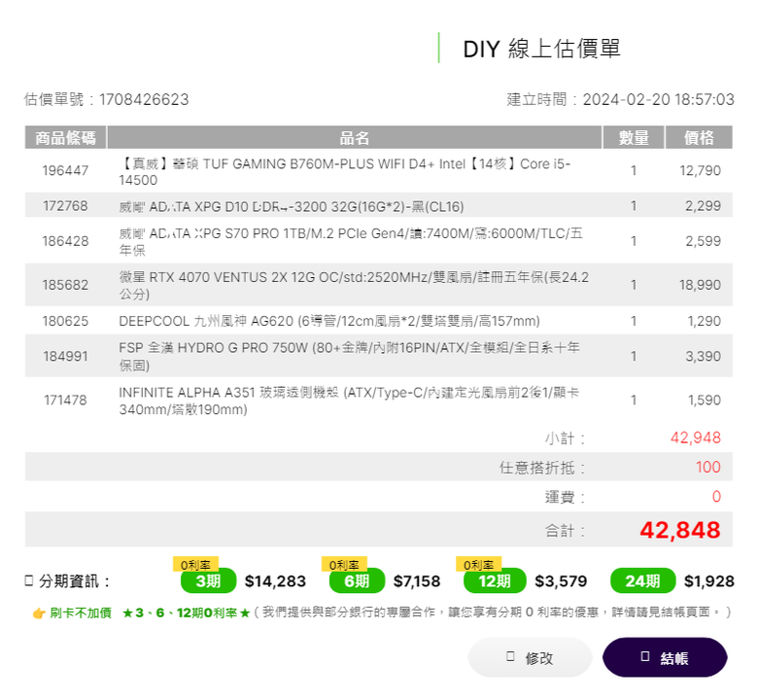Click the icon before 分期資訊 label
This screenshot has height=700, width=758.
(29, 580)
